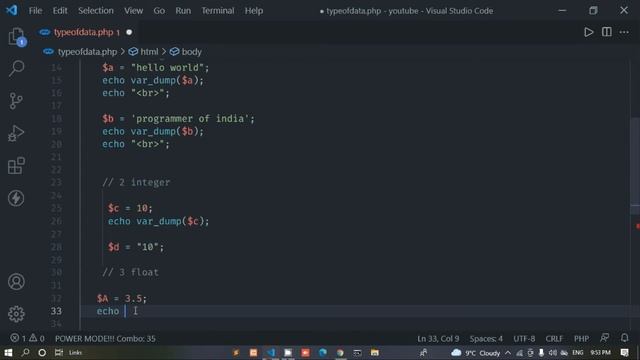Image resolution: width=640 pixels, height=360 pixels.
Task: Open the Edit menu
Action: (x=60, y=11)
